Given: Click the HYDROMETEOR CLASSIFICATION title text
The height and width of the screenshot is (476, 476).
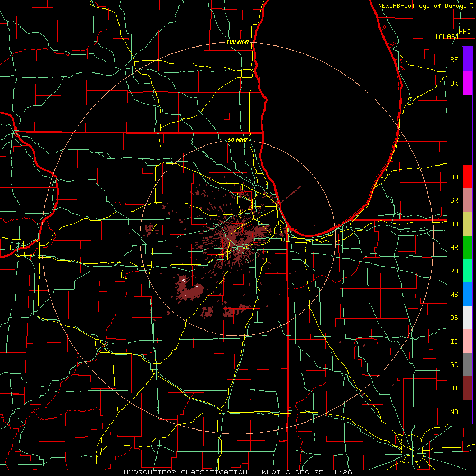Looking at the screenshot, I should [186, 472].
